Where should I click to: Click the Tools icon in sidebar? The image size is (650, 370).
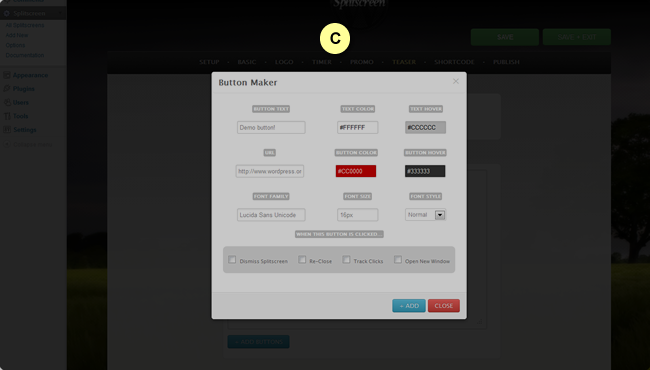pos(7,116)
